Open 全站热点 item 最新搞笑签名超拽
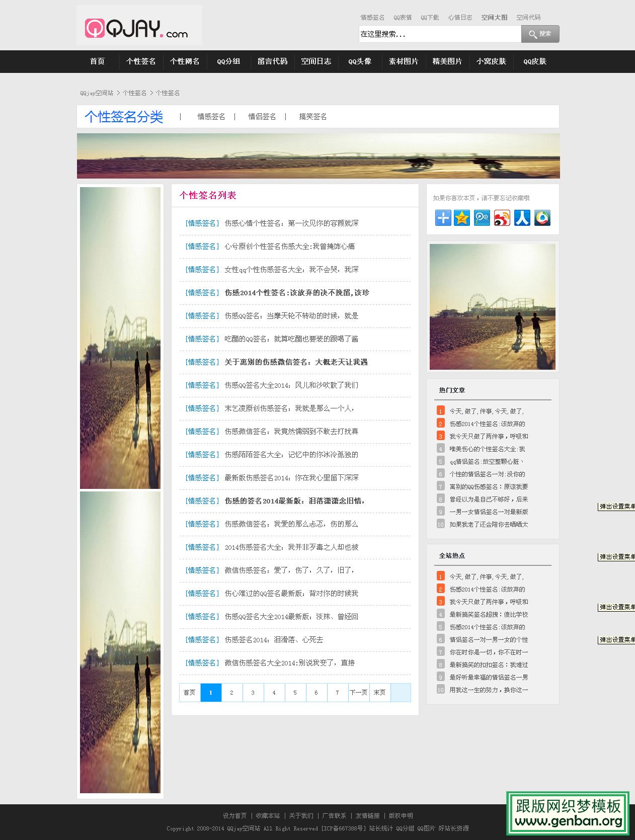 click(489, 615)
